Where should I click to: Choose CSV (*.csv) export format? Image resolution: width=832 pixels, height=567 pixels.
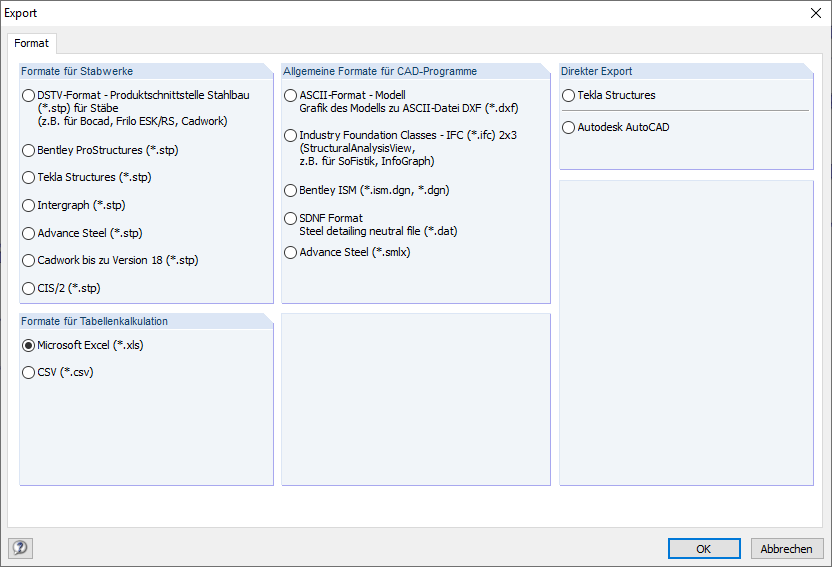28,372
